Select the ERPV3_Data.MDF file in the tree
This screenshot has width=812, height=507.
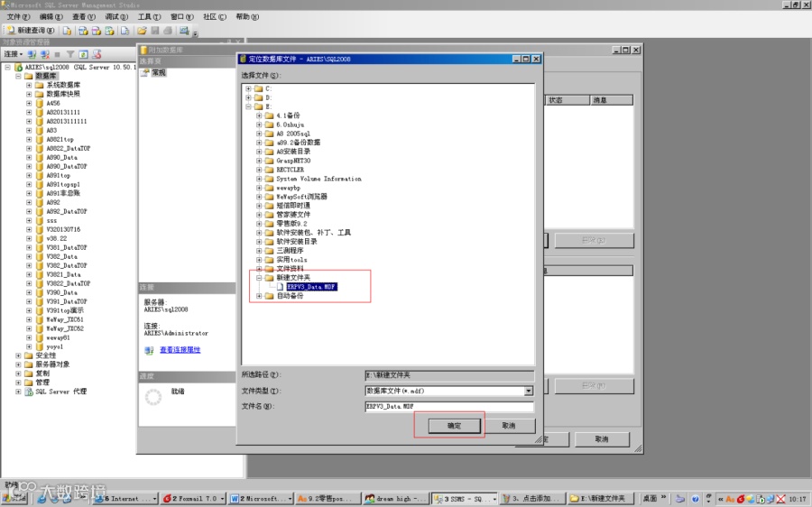click(311, 286)
